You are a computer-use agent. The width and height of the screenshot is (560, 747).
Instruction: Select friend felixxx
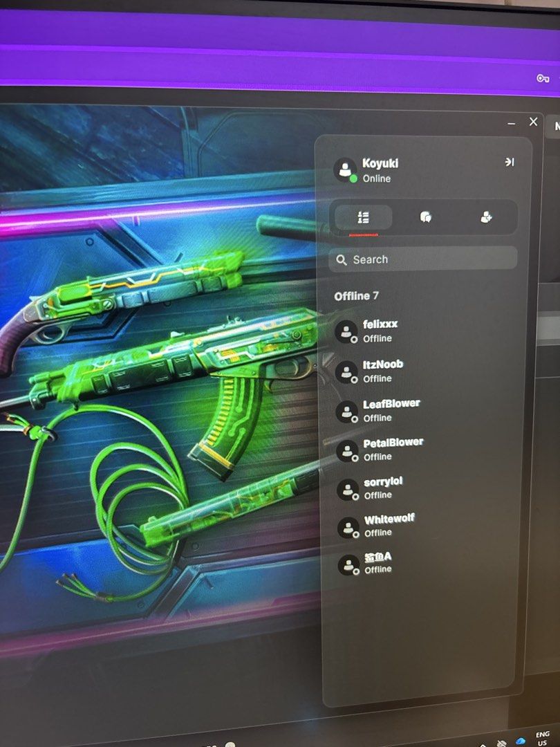pos(424,331)
